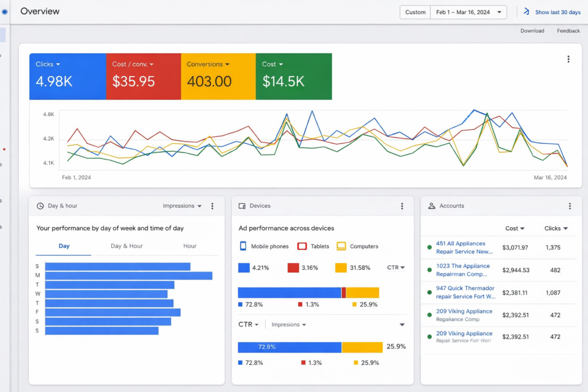Click Show last 30 days link
Viewport: 588px width, 392px height.
point(558,12)
